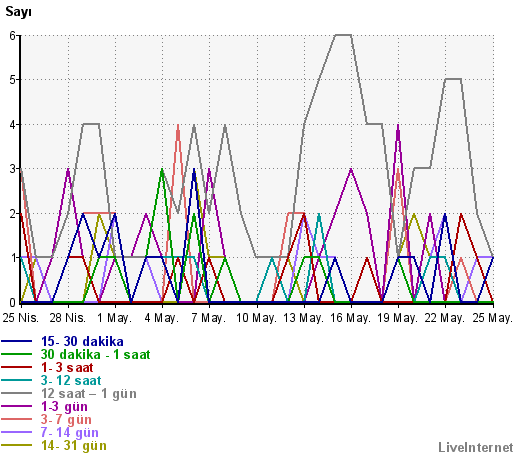The width and height of the screenshot is (520, 457).
Task: Click the '25 May.' date axis label
Action: click(493, 318)
